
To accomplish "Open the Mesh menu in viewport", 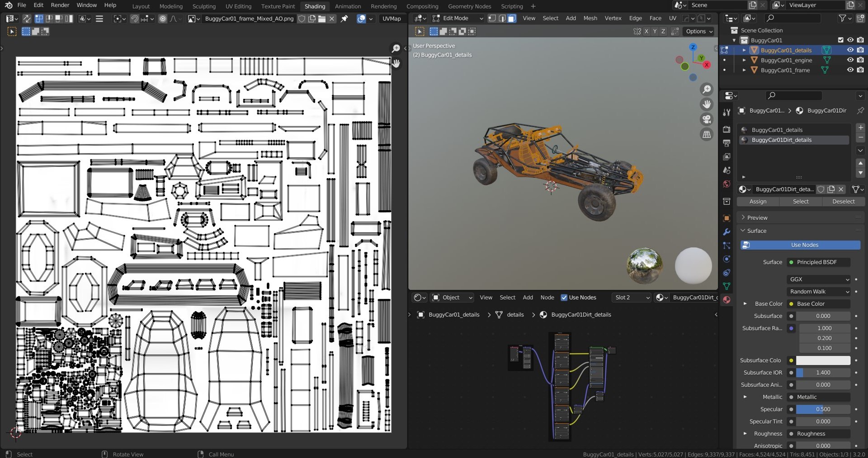I will [590, 19].
